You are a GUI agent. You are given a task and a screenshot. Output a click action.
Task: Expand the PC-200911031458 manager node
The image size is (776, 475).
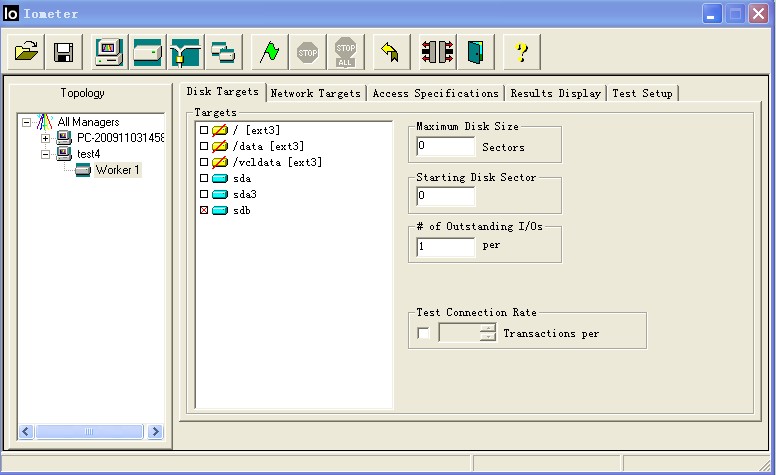point(45,138)
